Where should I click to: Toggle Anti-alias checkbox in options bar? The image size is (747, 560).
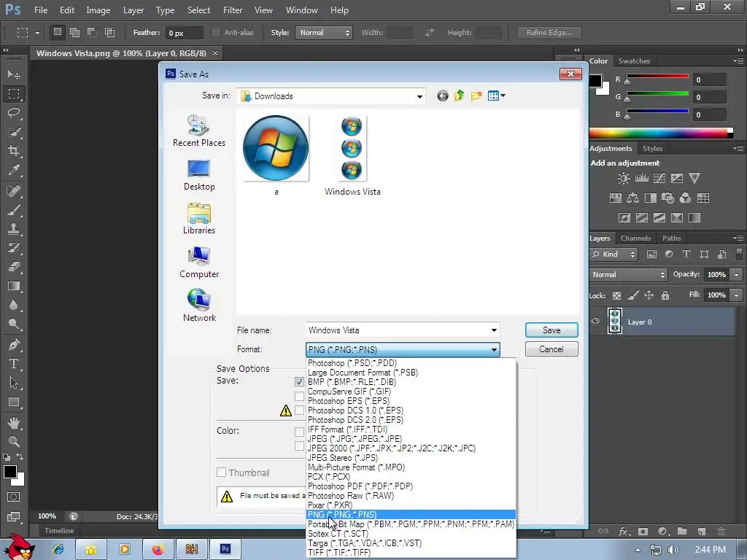(216, 32)
